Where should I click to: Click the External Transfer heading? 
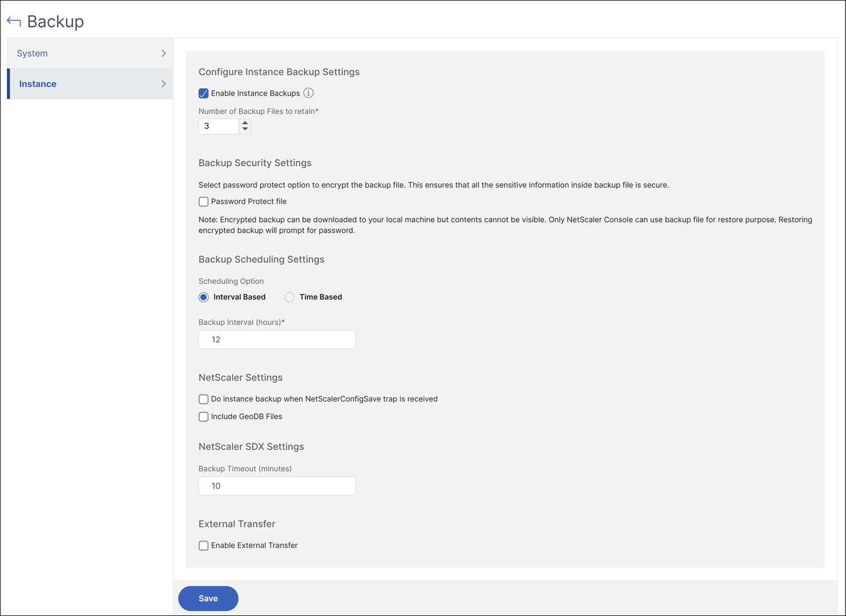click(237, 524)
